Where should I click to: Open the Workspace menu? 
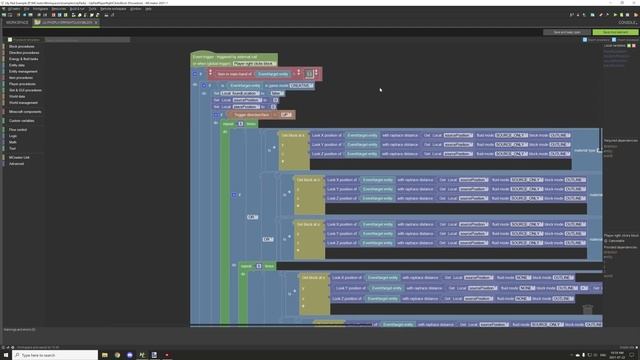40,9
